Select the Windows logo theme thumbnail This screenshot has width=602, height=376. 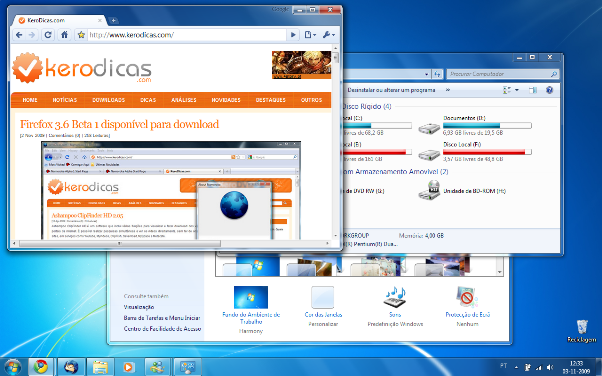pyautogui.click(x=251, y=266)
